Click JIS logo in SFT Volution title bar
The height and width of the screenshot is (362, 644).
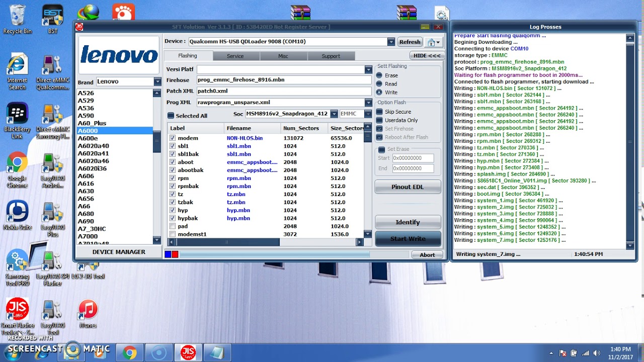coord(79,27)
